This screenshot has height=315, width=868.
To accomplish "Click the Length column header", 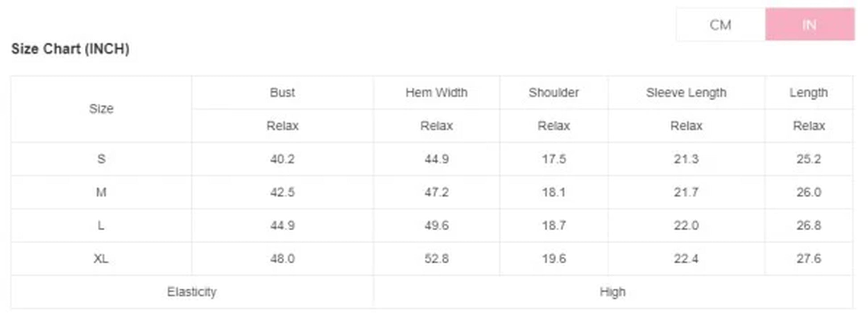I will [808, 93].
